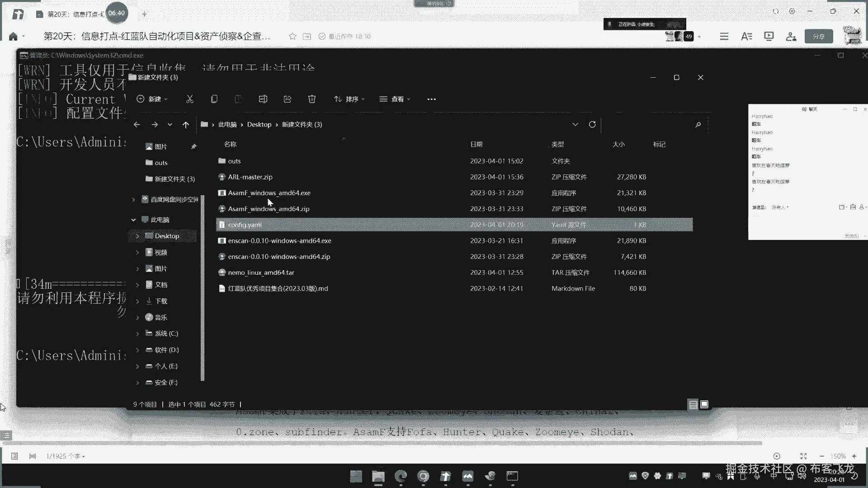Viewport: 868px width, 488px height.
Task: Click the 分享 share button
Action: pos(819,36)
